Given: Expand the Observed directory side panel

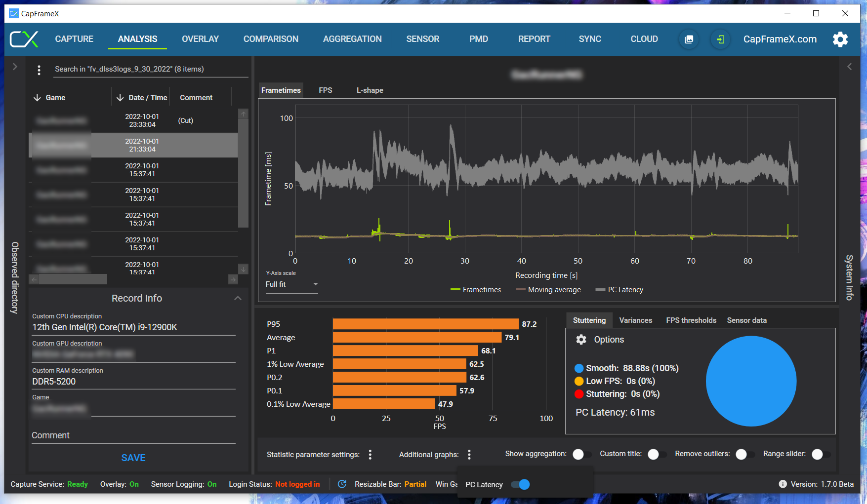Looking at the screenshot, I should pos(15,67).
